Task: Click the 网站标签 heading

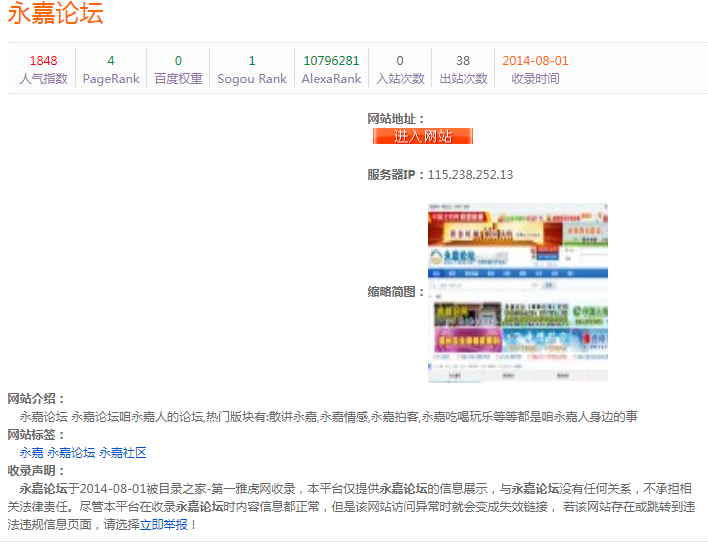Action: 36,434
